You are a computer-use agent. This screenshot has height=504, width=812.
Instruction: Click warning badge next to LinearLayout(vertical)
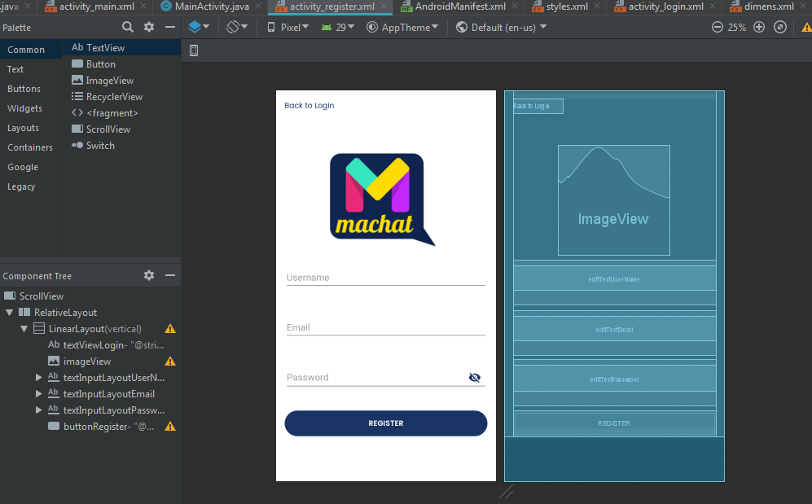coord(169,328)
